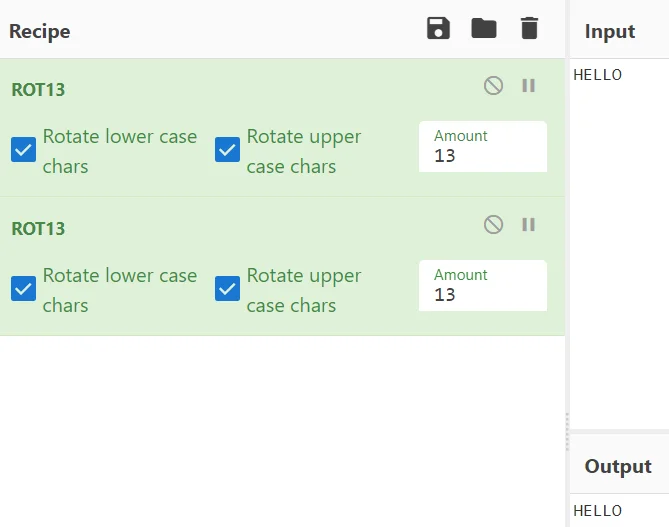Disable the first ROT13 operation
This screenshot has width=669, height=527.
[493, 86]
